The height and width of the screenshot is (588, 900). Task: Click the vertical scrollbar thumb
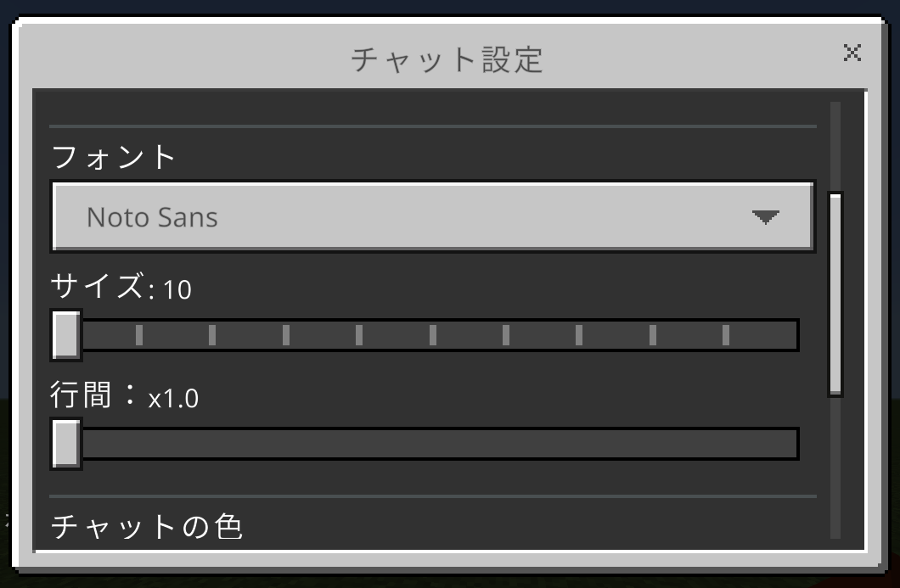point(835,294)
